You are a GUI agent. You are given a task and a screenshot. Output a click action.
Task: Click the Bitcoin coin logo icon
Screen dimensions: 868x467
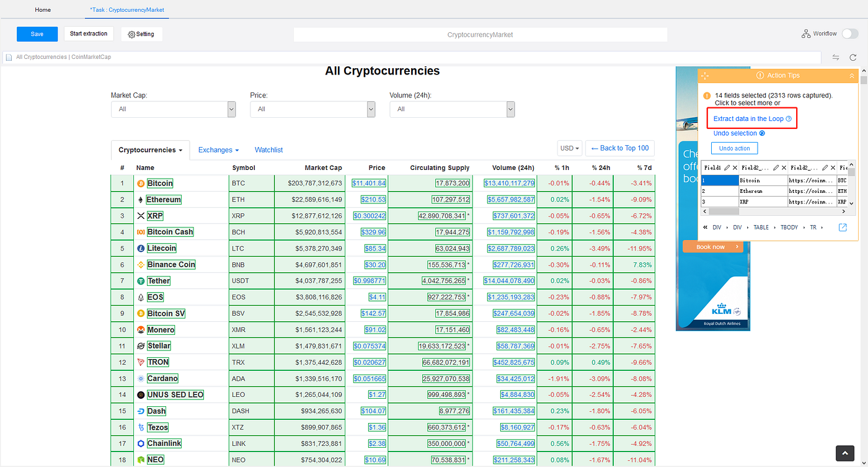point(141,184)
